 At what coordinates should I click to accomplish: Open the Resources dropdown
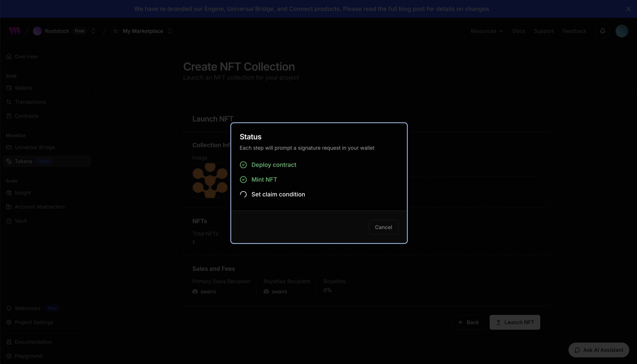pyautogui.click(x=486, y=31)
